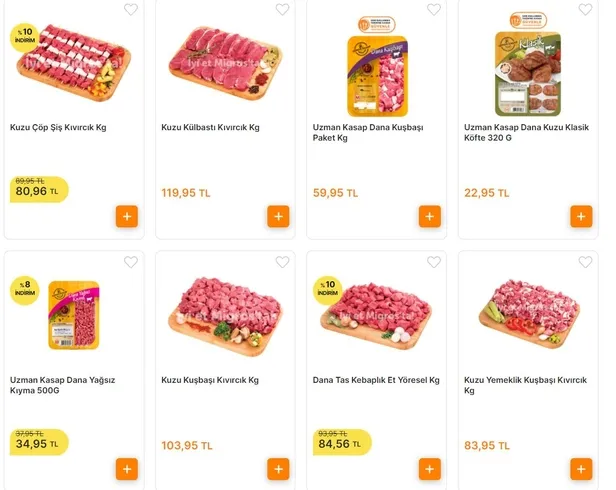This screenshot has height=490, width=616.
Task: Toggle favorite heart on Dana Yağsız Kıyma
Action: [x=131, y=262]
